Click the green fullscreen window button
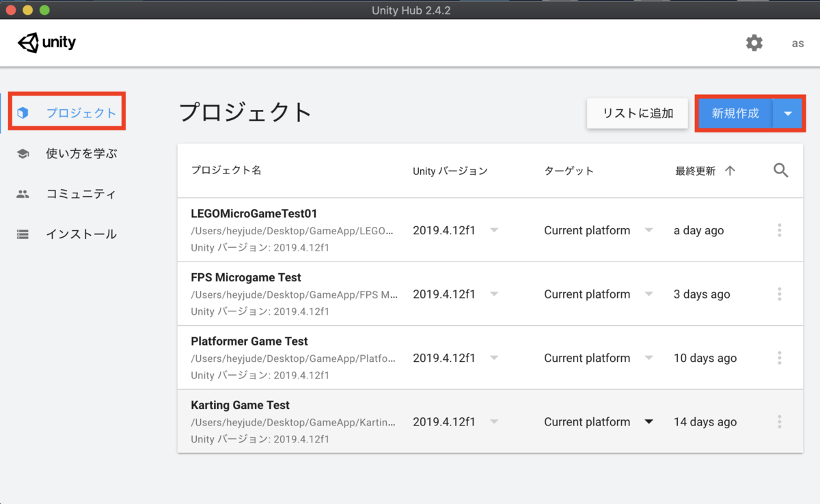 click(x=44, y=10)
